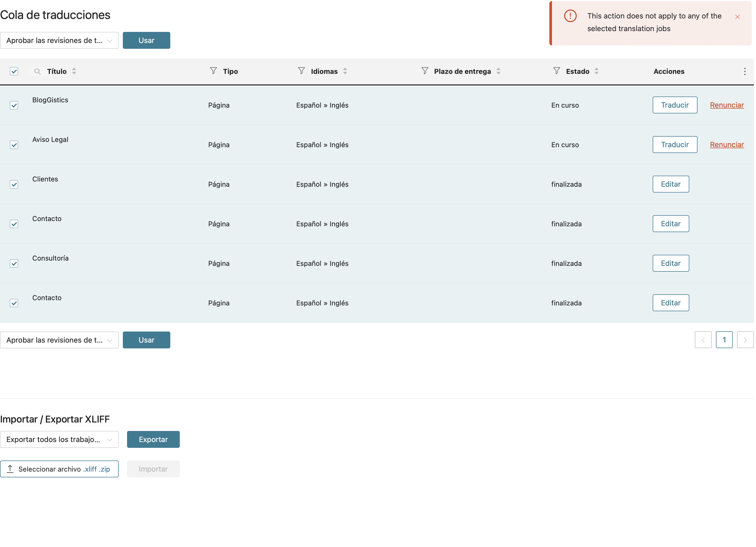The image size is (756, 547).
Task: Sort table by Título arrows
Action: pos(74,71)
